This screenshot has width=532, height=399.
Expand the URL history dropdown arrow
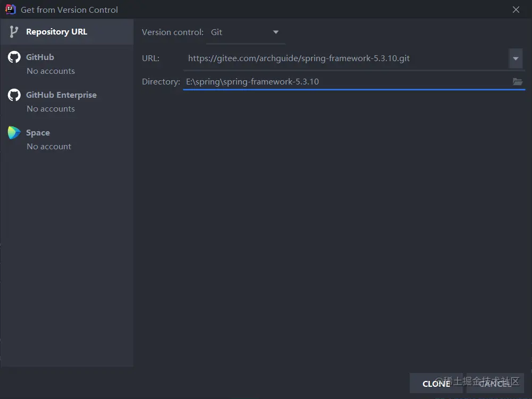click(516, 58)
